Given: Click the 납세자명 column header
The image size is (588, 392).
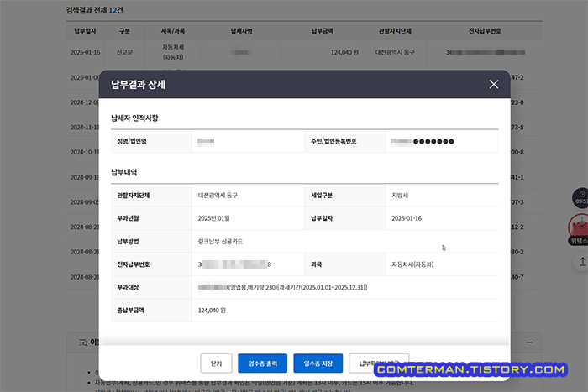Looking at the screenshot, I should [x=242, y=31].
